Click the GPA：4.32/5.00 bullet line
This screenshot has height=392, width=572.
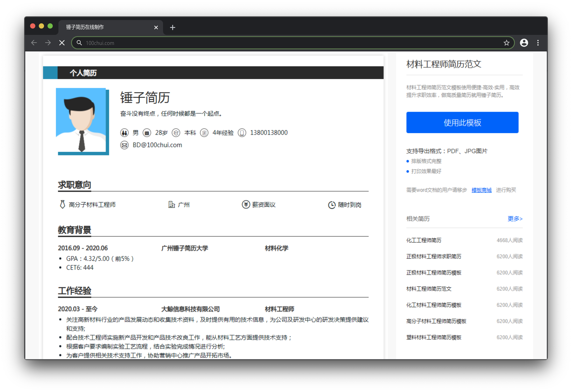pos(100,259)
